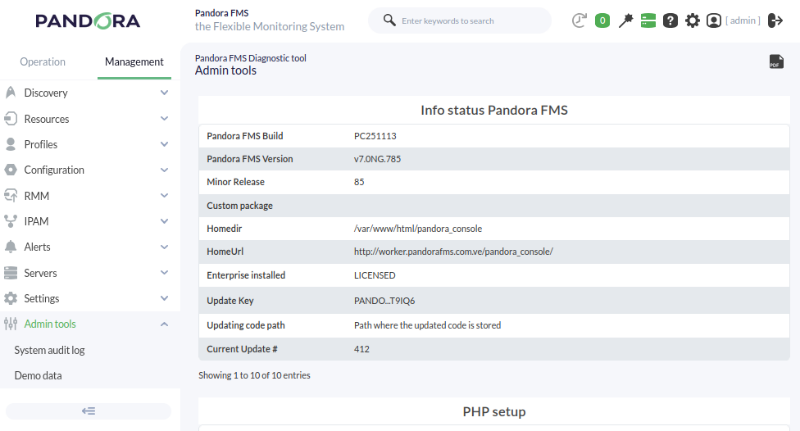Image resolution: width=800 pixels, height=431 pixels.
Task: Click the LICENSED enterprise value
Action: [x=374, y=275]
